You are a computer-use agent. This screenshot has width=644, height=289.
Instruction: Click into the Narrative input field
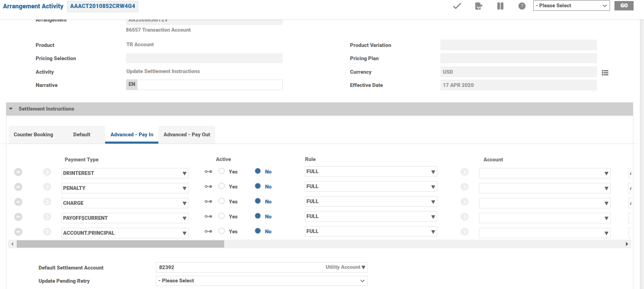(210, 85)
